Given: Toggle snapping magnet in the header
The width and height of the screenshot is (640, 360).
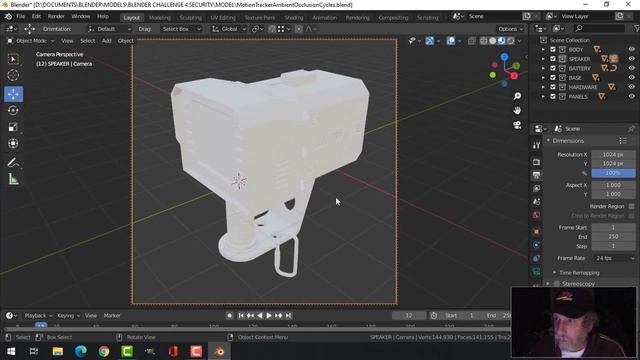Looking at the screenshot, I should tap(272, 29).
